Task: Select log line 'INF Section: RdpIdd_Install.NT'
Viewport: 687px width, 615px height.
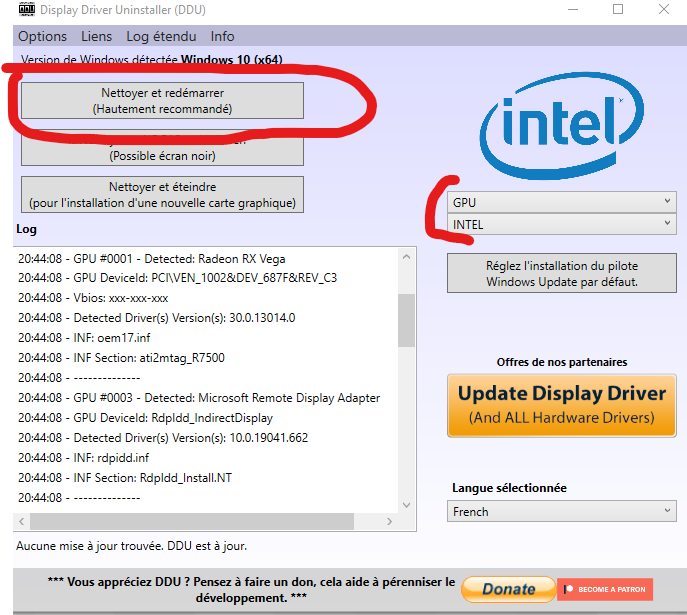Action: pyautogui.click(x=125, y=478)
